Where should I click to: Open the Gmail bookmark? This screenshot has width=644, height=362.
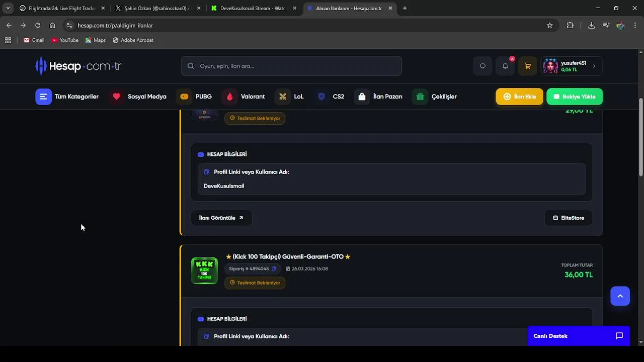[x=34, y=40]
